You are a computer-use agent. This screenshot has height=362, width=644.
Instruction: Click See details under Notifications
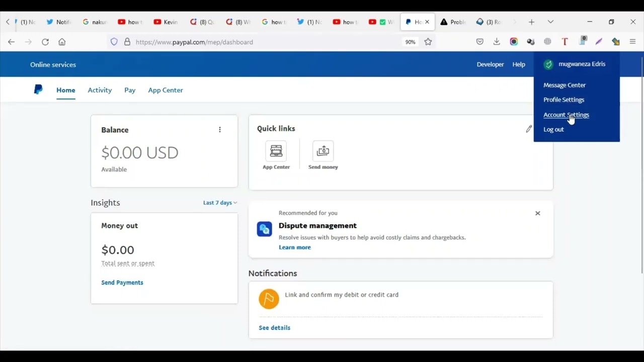pos(274,328)
